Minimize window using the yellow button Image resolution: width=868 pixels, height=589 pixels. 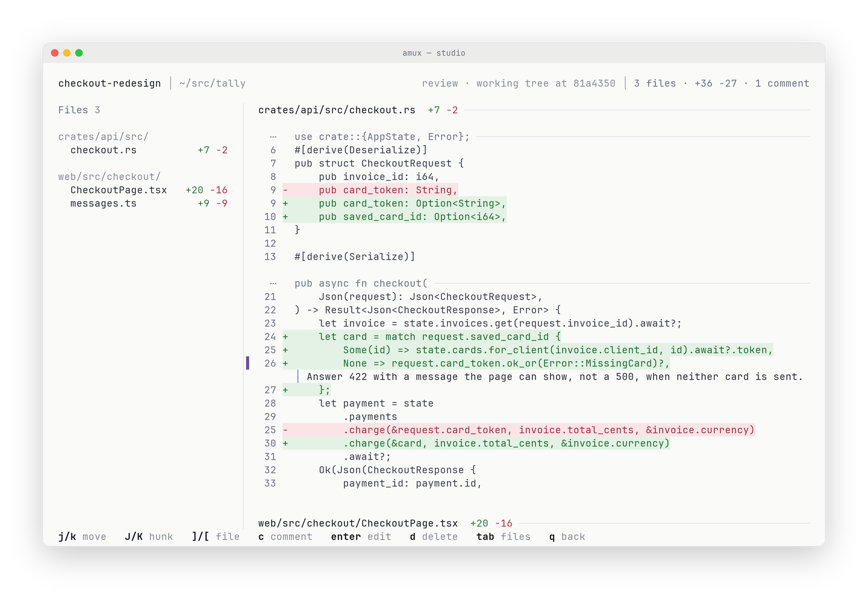[x=67, y=53]
